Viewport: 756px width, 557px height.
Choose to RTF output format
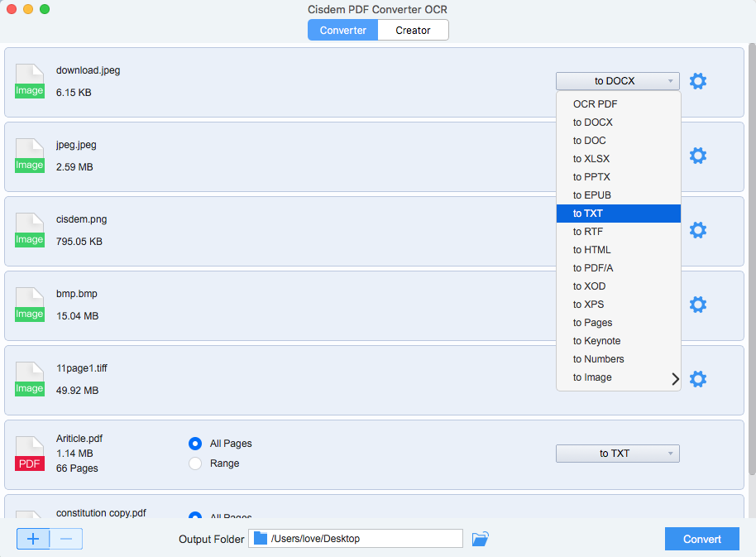(x=619, y=232)
